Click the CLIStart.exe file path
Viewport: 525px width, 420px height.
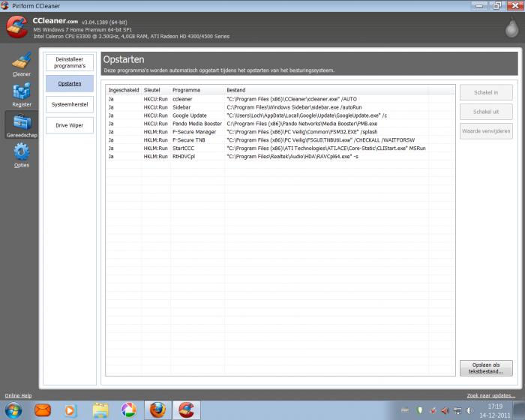pyautogui.click(x=326, y=148)
